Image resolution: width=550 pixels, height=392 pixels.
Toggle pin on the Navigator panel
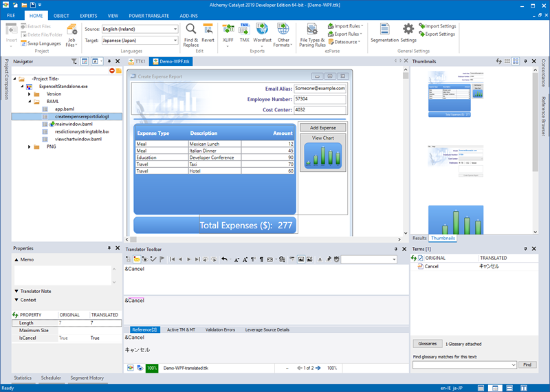pos(109,61)
